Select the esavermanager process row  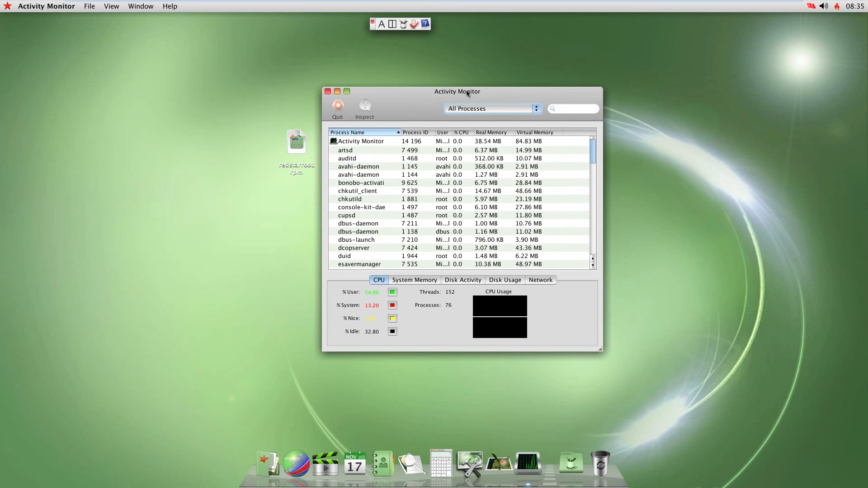(x=459, y=264)
